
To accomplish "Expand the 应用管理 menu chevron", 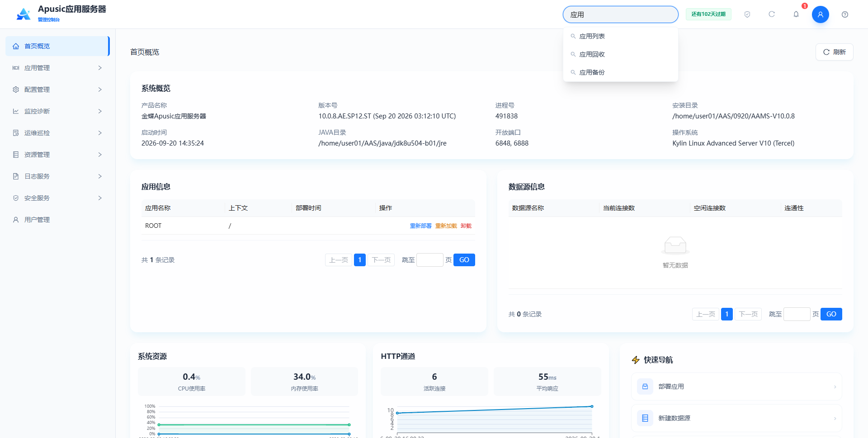I will [100, 68].
